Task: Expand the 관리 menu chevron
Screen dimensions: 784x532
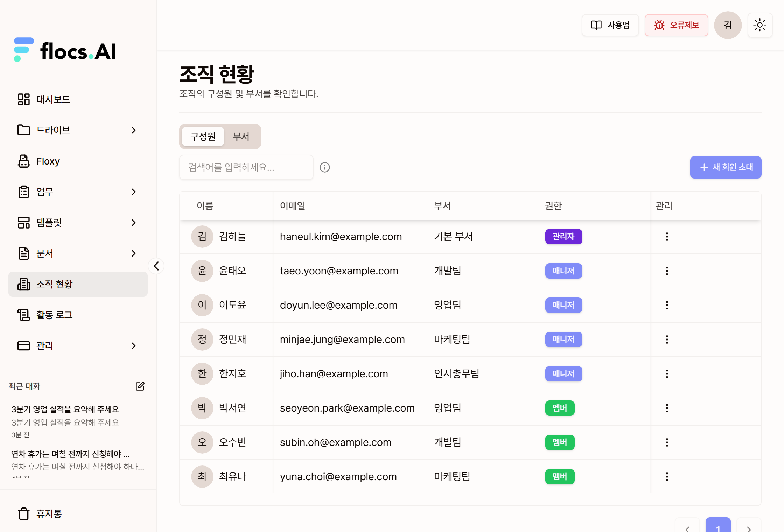Action: pos(134,346)
